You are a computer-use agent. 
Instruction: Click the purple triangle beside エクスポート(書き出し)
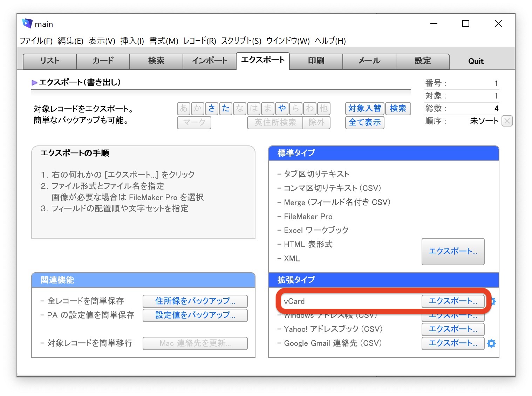pos(34,83)
